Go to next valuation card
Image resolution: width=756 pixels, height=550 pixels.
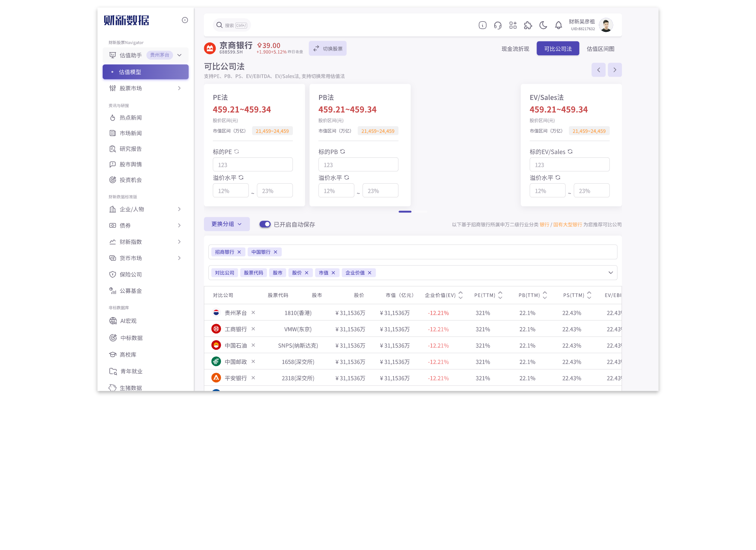[x=615, y=70]
